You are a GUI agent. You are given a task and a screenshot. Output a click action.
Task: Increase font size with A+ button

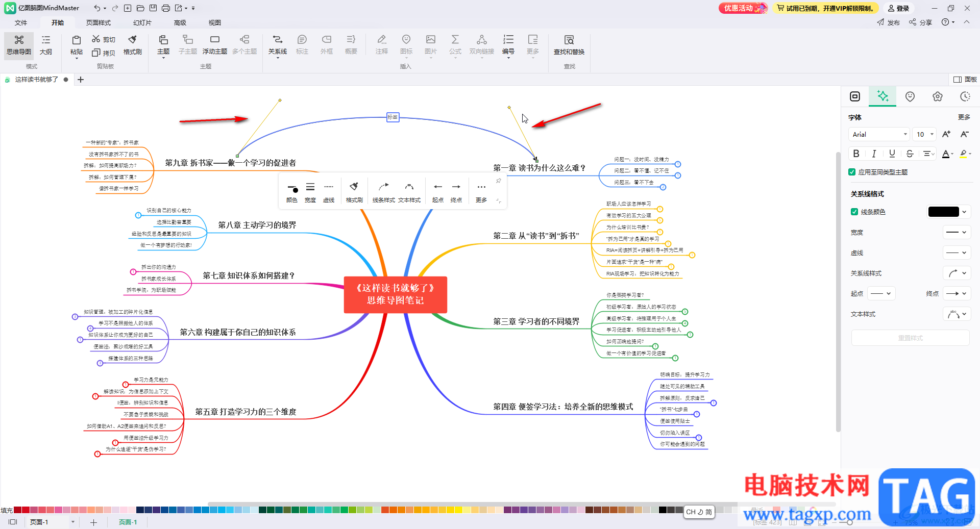946,134
